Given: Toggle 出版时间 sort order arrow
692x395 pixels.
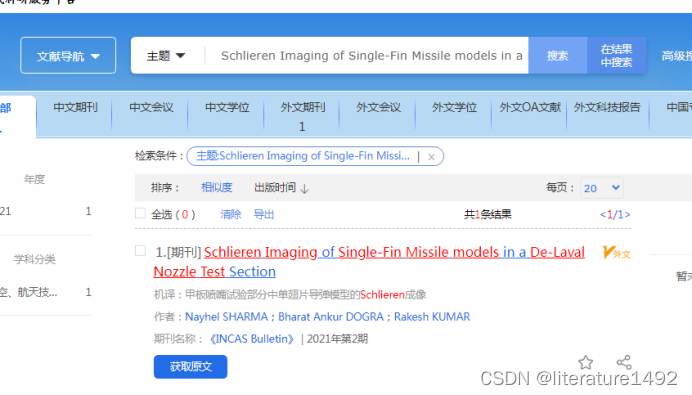Looking at the screenshot, I should tap(305, 189).
